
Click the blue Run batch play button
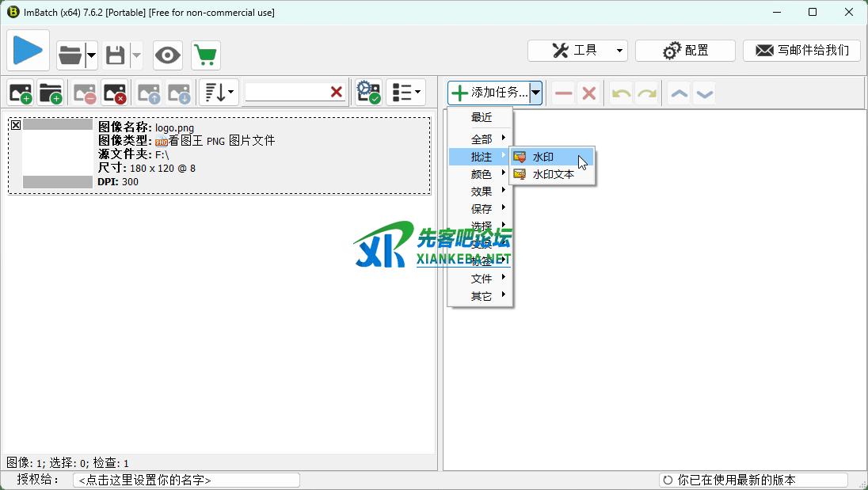[28, 51]
